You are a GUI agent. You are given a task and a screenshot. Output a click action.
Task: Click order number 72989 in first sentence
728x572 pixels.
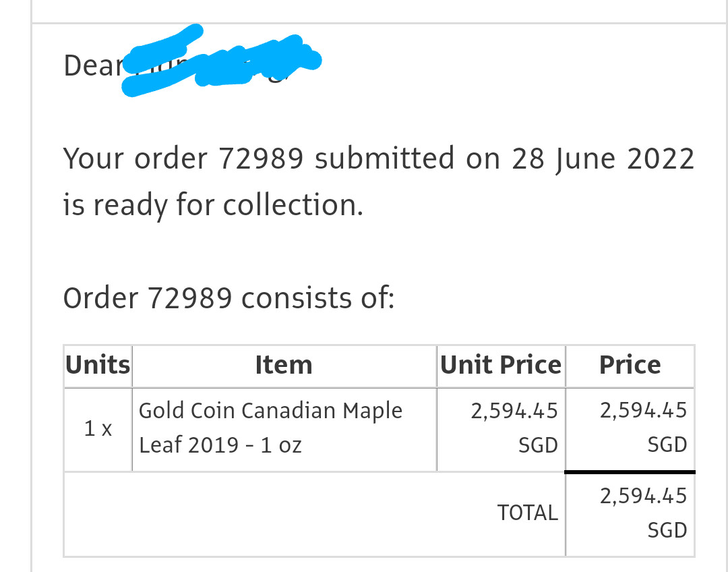click(261, 159)
